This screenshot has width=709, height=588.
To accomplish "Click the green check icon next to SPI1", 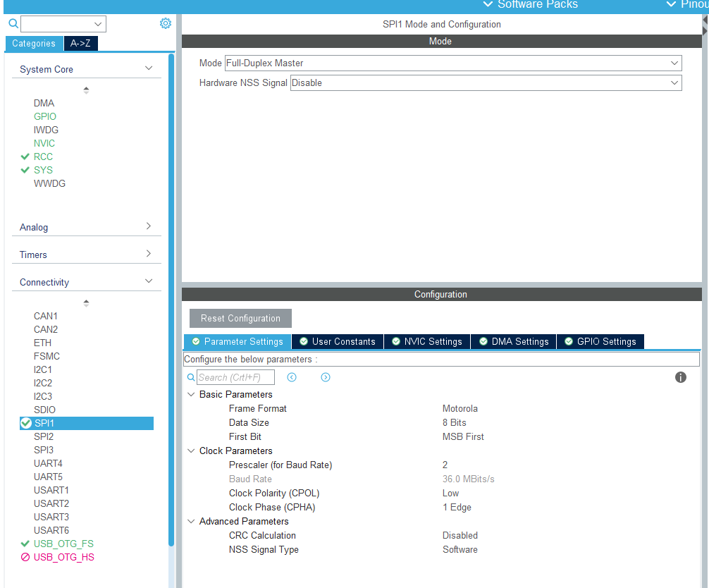I will tap(26, 423).
